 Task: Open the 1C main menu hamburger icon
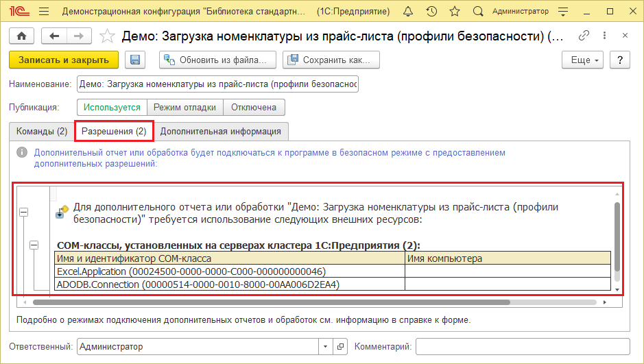click(x=43, y=12)
